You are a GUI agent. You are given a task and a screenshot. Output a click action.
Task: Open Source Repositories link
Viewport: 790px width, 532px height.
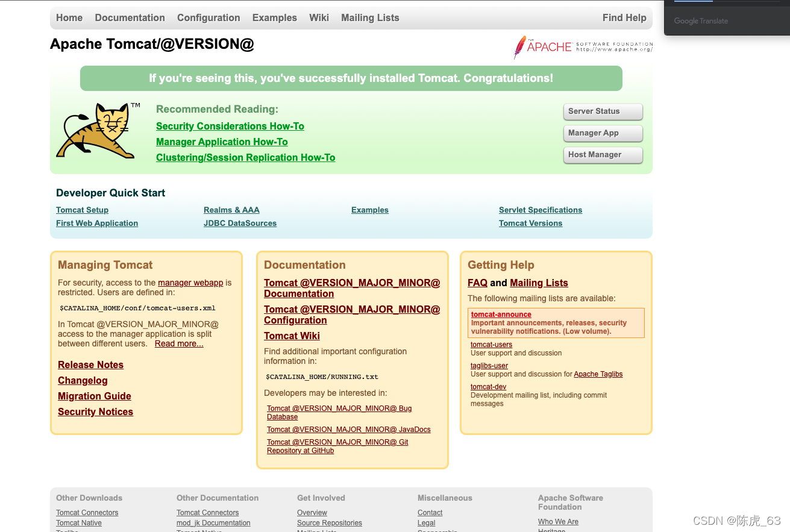(330, 523)
